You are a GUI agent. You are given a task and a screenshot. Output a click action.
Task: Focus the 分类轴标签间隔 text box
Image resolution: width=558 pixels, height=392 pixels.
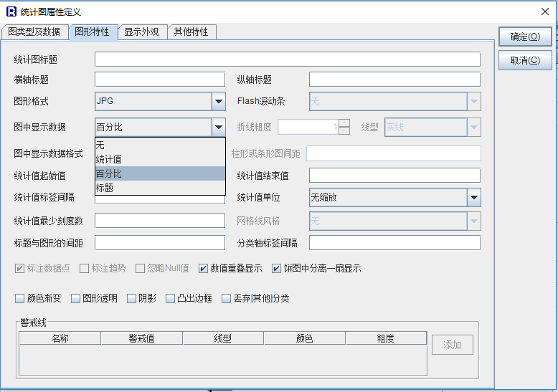395,243
